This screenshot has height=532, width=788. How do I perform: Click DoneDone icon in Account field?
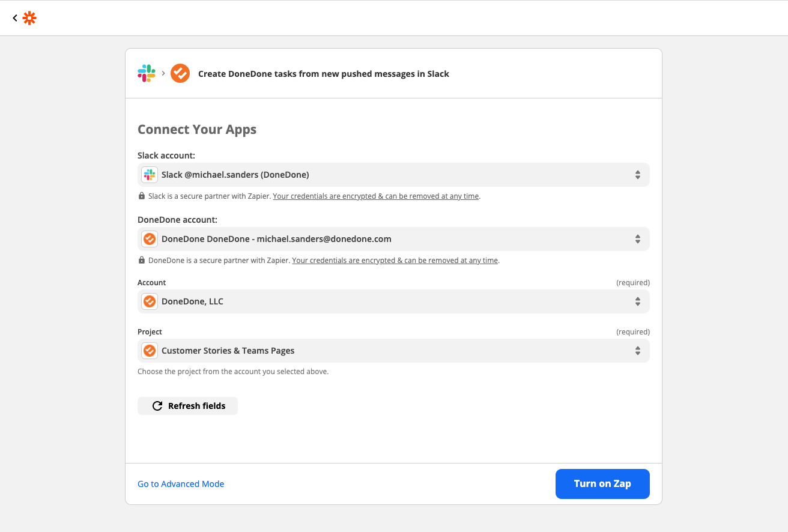[x=150, y=301]
